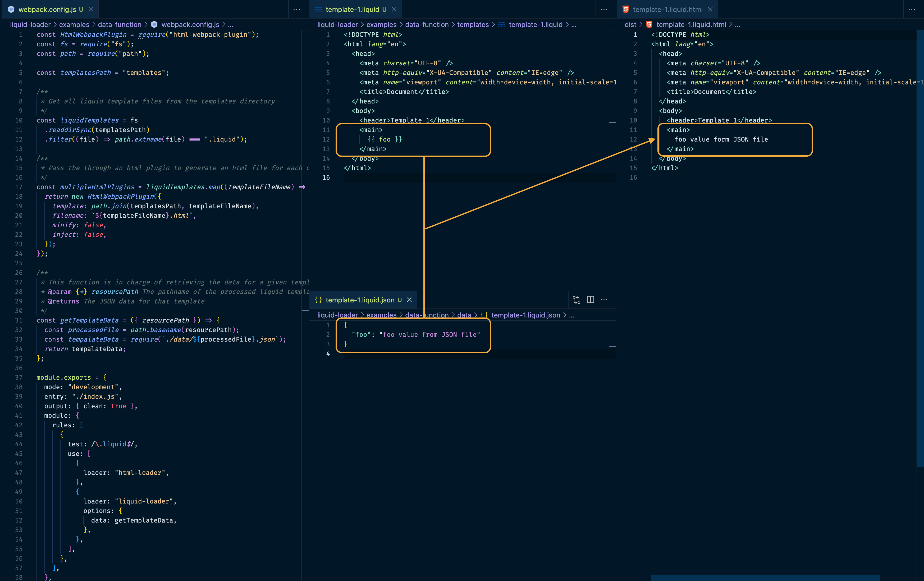This screenshot has height=581, width=924.
Task: Open More Actions menu beside template-1.liquid tab
Action: (x=604, y=9)
